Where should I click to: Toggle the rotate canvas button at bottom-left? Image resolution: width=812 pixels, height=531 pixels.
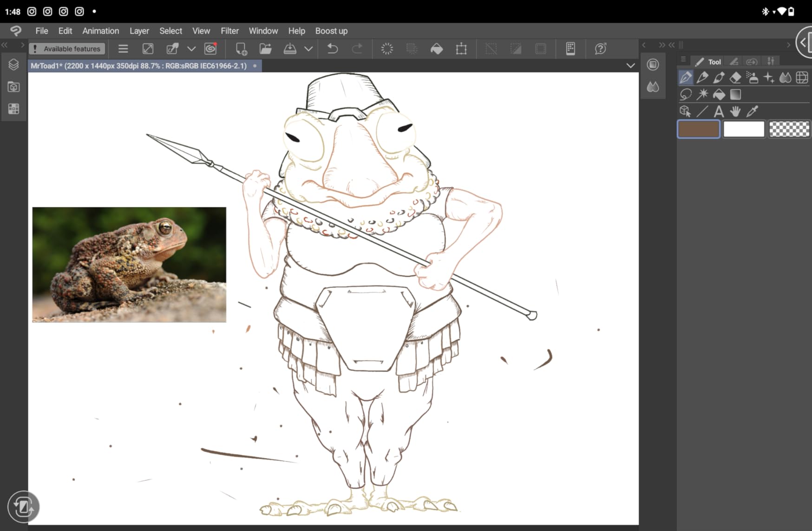[23, 507]
